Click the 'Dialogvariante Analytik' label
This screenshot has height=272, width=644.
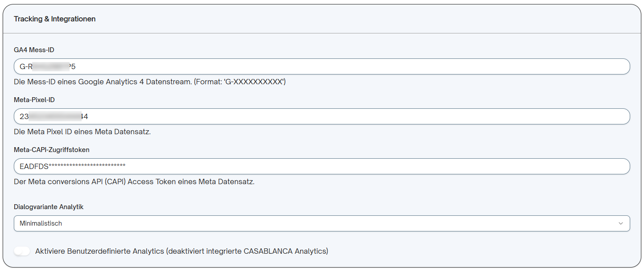click(49, 207)
